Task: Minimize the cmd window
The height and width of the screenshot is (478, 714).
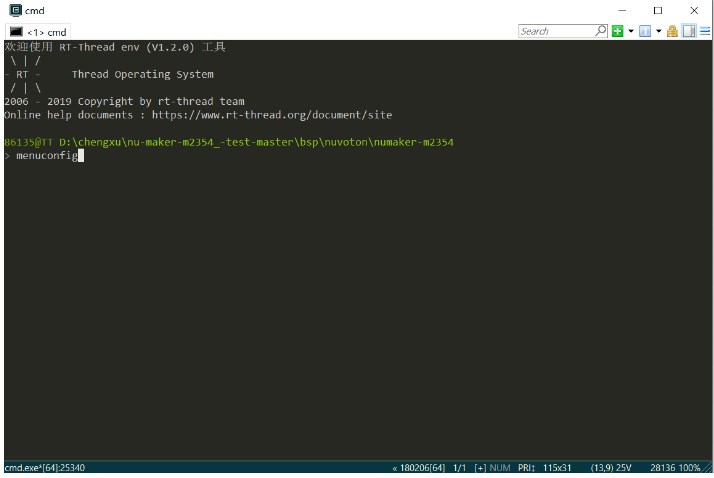Action: pyautogui.click(x=622, y=10)
